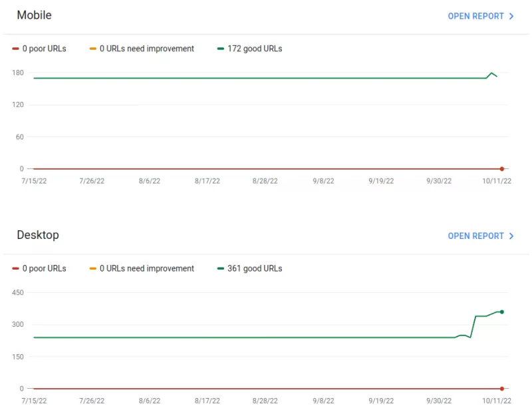This screenshot has width=532, height=420.
Task: Select the Mobile section header
Action: click(x=34, y=15)
